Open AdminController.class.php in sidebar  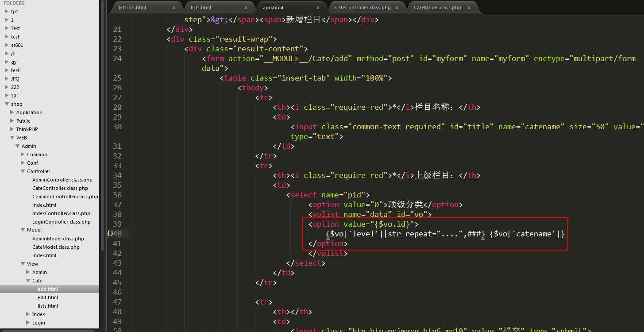pyautogui.click(x=62, y=180)
